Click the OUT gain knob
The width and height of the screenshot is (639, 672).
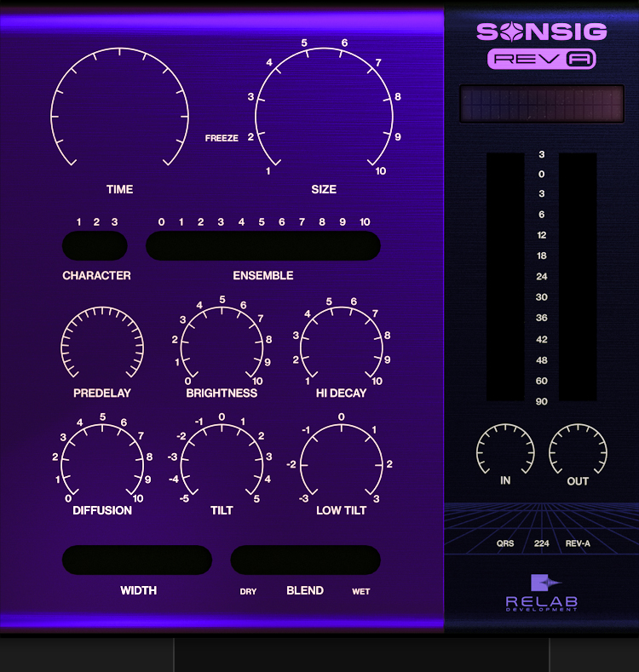click(578, 451)
